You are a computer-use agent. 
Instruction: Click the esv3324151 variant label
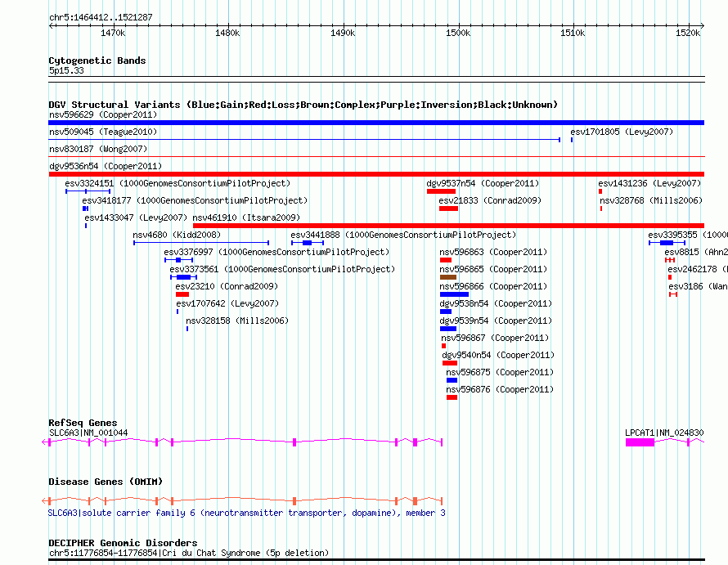(178, 183)
